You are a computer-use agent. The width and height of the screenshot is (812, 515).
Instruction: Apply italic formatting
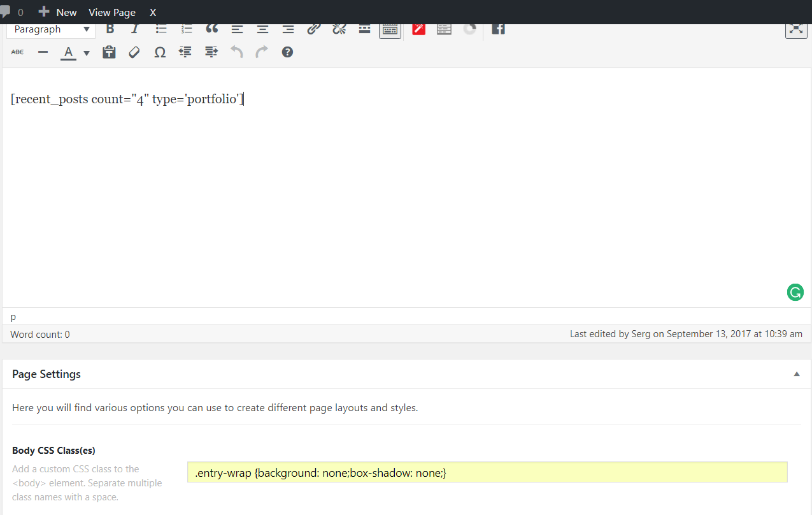point(135,29)
